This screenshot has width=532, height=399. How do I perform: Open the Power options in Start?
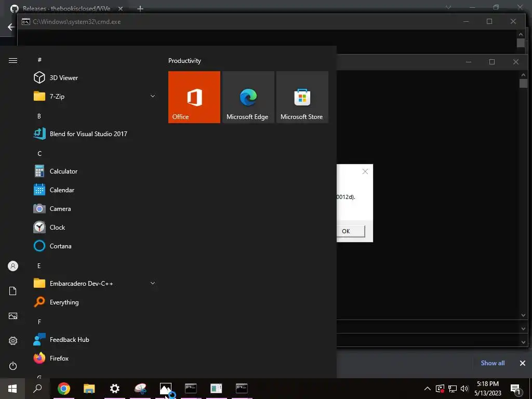[x=13, y=366]
